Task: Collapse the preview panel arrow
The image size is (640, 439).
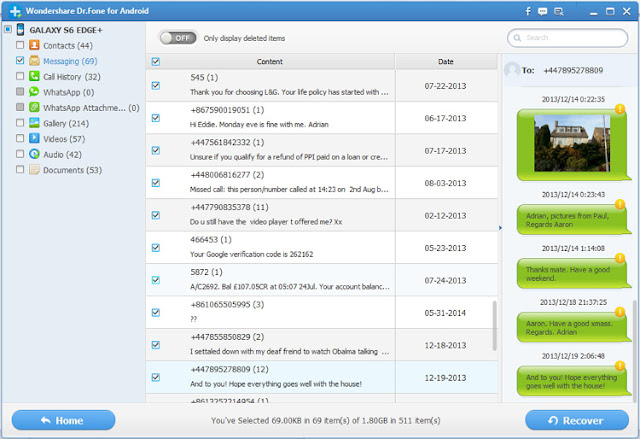Action: pos(500,228)
